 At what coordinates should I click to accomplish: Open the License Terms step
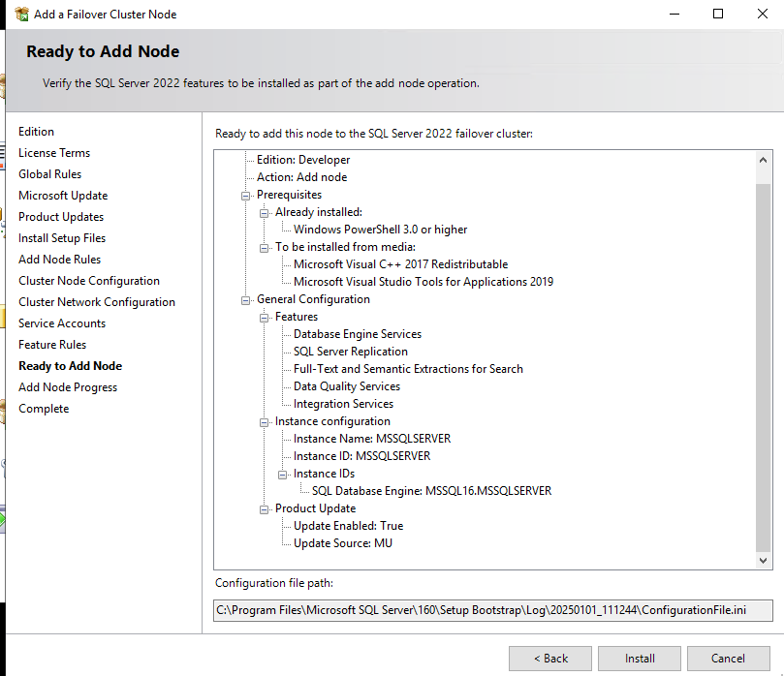click(54, 153)
